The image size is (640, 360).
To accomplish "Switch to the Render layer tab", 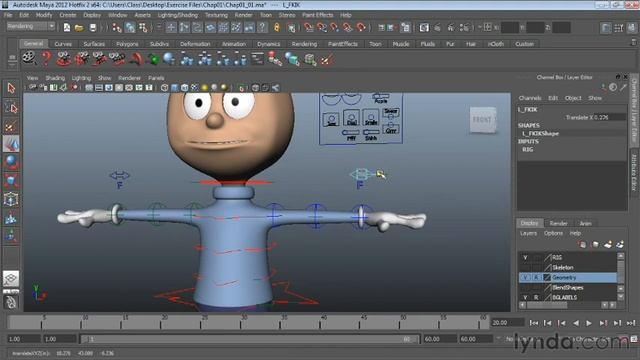I will pyautogui.click(x=558, y=223).
